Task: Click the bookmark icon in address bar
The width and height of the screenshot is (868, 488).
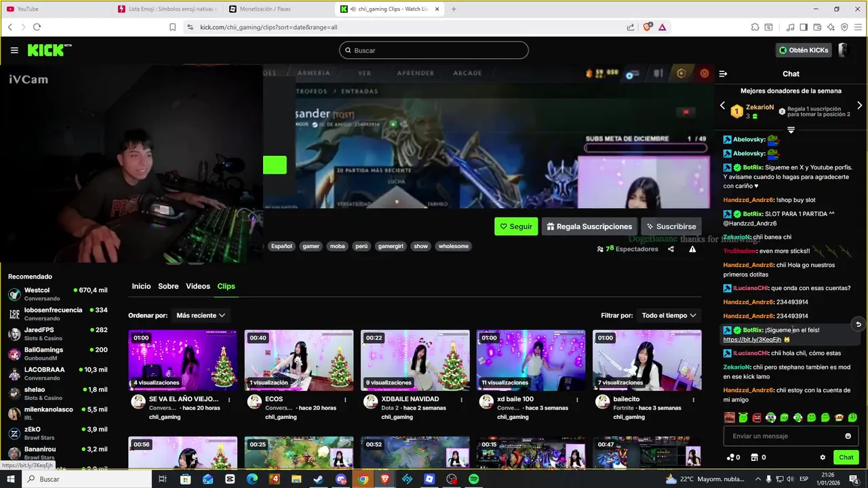Action: pyautogui.click(x=172, y=27)
